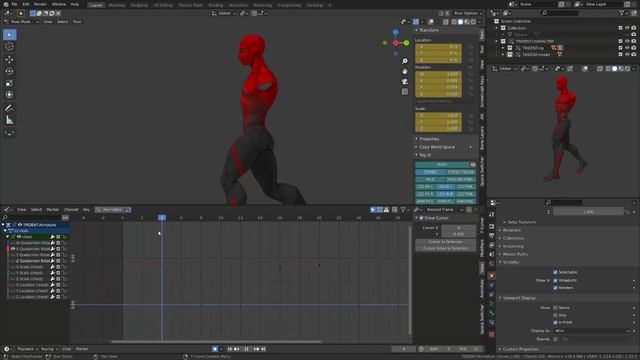Click the ROOT button in Rig UI
Image resolution: width=640 pixels, height=360 pixels.
(x=442, y=164)
